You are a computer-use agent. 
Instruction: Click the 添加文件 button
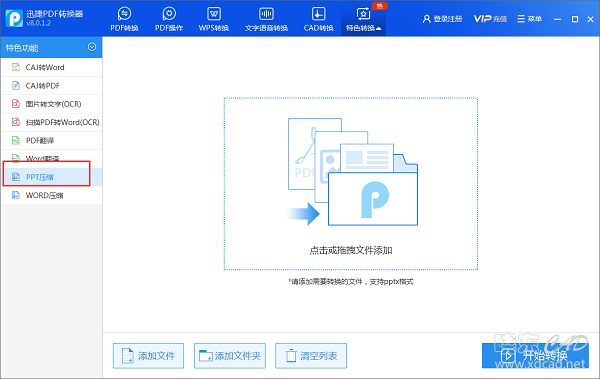coord(148,356)
